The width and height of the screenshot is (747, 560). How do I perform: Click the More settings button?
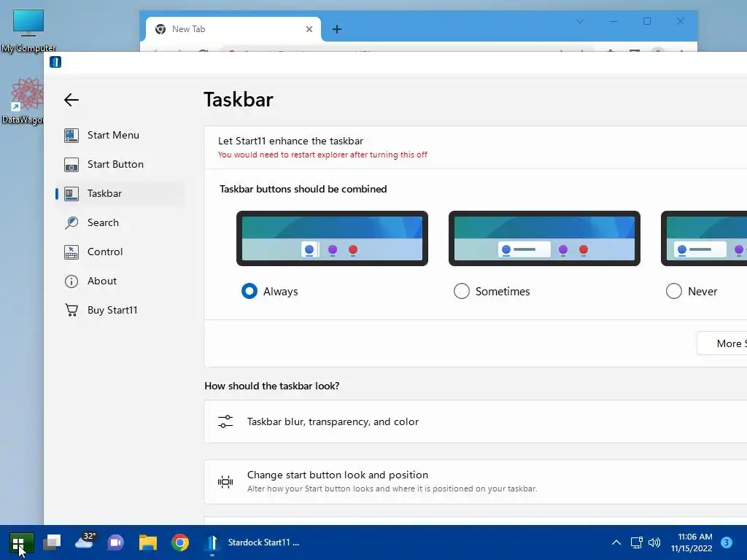coord(722,343)
